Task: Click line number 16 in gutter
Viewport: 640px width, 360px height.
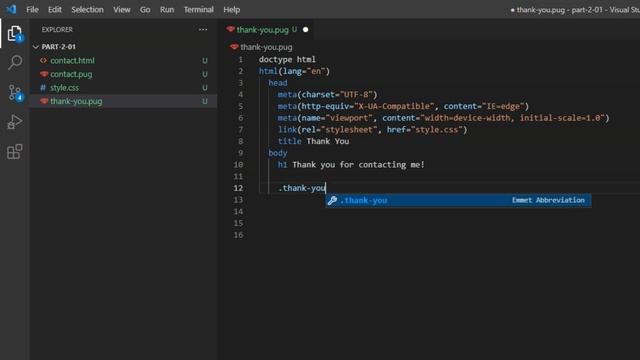Action: (238, 235)
